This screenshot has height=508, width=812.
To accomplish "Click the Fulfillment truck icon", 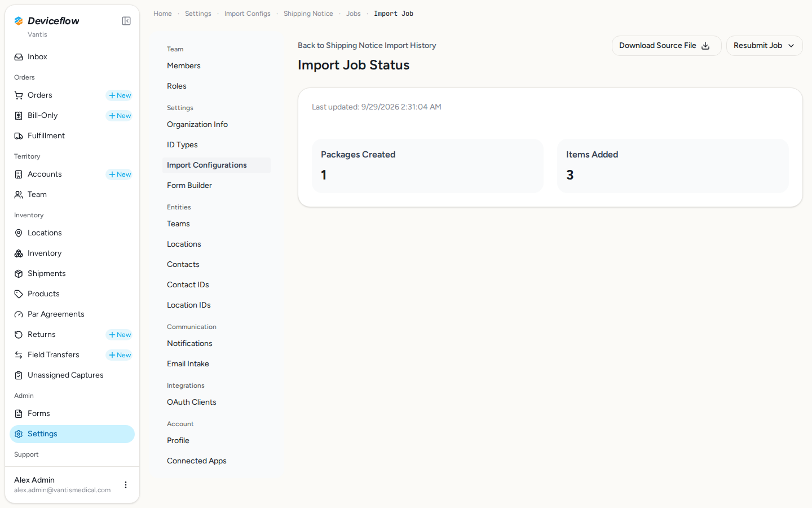I will click(19, 136).
